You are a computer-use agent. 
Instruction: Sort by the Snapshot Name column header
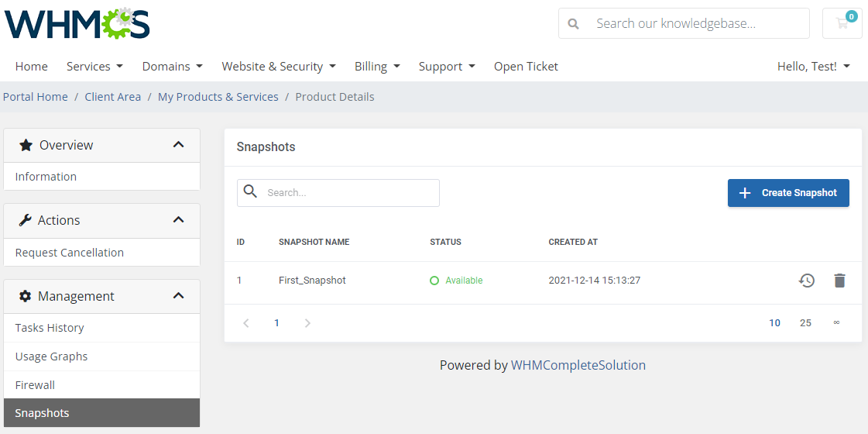click(x=314, y=243)
